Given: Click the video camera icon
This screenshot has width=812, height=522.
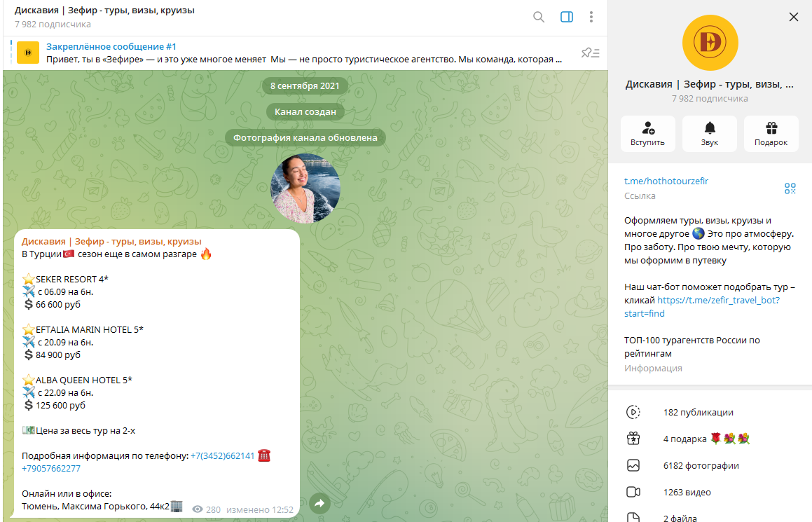Looking at the screenshot, I should pos(633,492).
